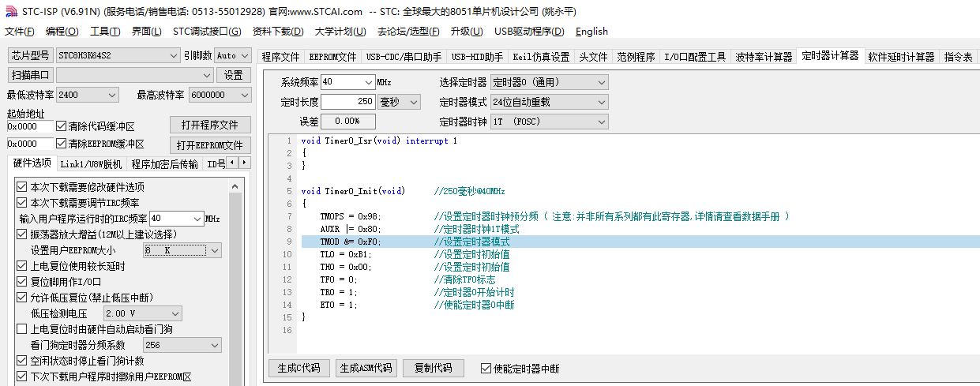The width and height of the screenshot is (980, 386).
Task: Switch to the EEPROM文件 tab
Action: (x=332, y=57)
